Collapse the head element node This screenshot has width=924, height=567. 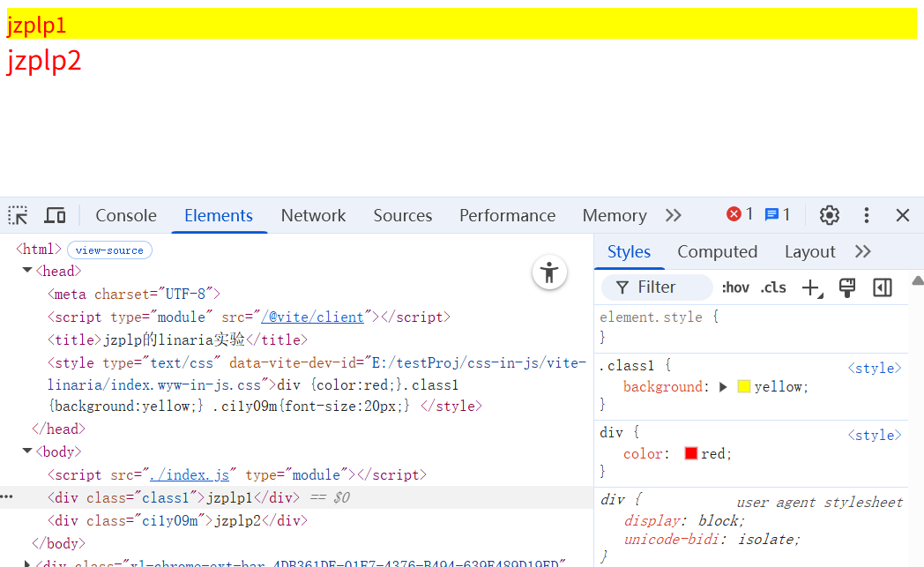(x=27, y=272)
